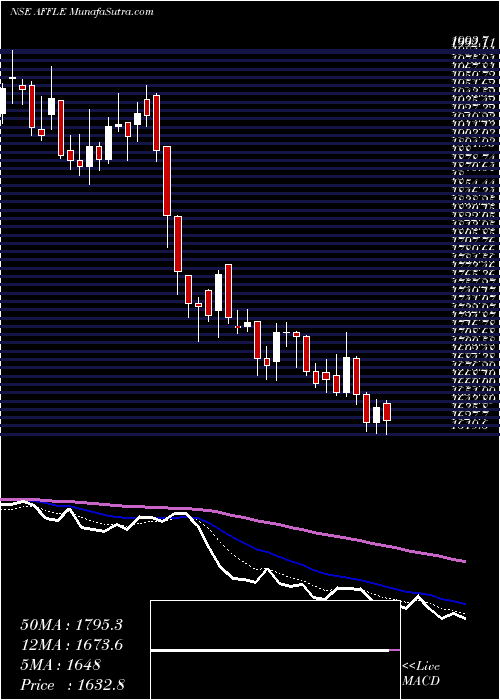500x700 pixels.
Task: Select the '12MA : 1673.6' value
Action: (x=71, y=645)
